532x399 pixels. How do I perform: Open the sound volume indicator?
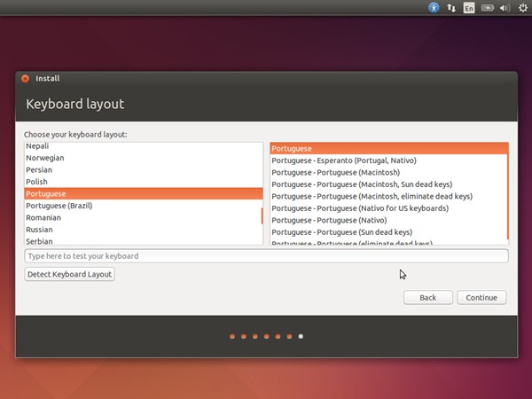coord(505,8)
